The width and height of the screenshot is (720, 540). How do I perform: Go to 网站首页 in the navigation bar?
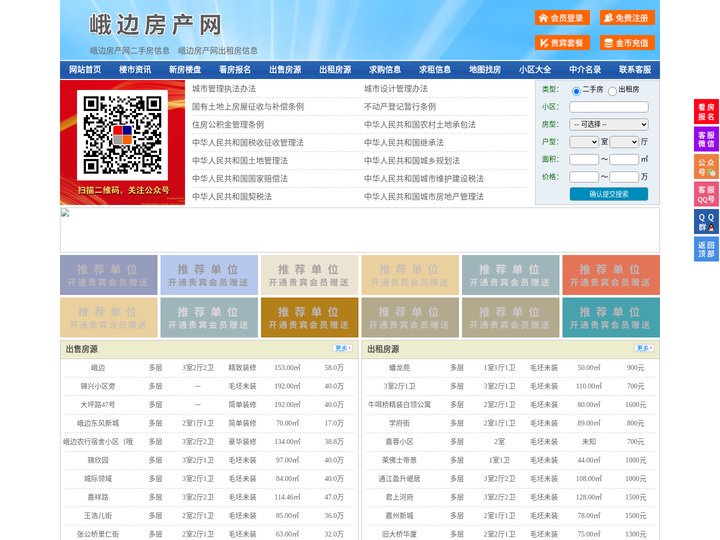pos(85,70)
